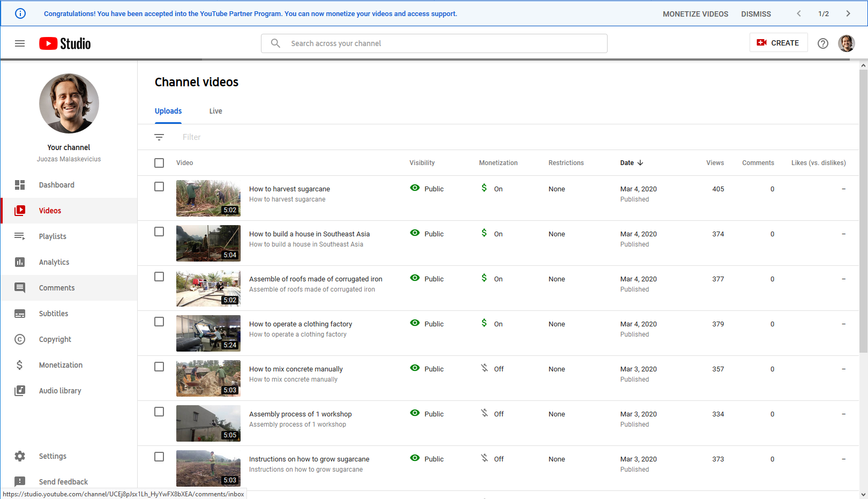868x499 pixels.
Task: Open the How to mix concrete manually thumbnail
Action: click(x=208, y=378)
